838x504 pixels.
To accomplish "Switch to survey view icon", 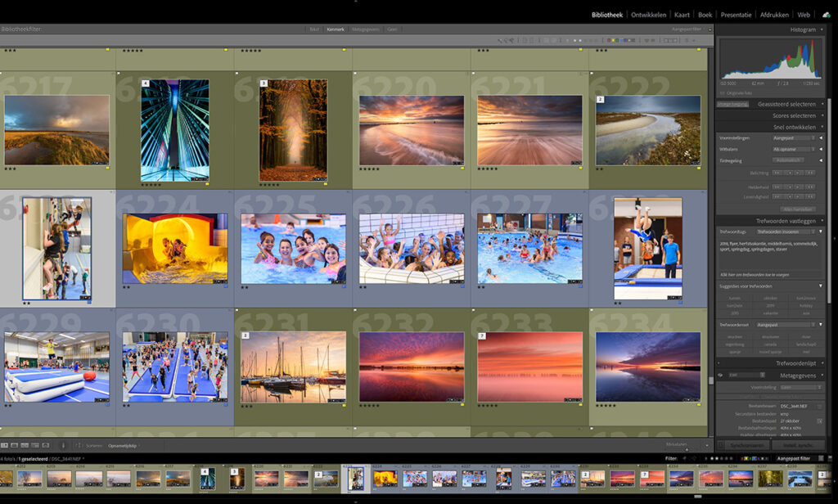I will pyautogui.click(x=35, y=445).
